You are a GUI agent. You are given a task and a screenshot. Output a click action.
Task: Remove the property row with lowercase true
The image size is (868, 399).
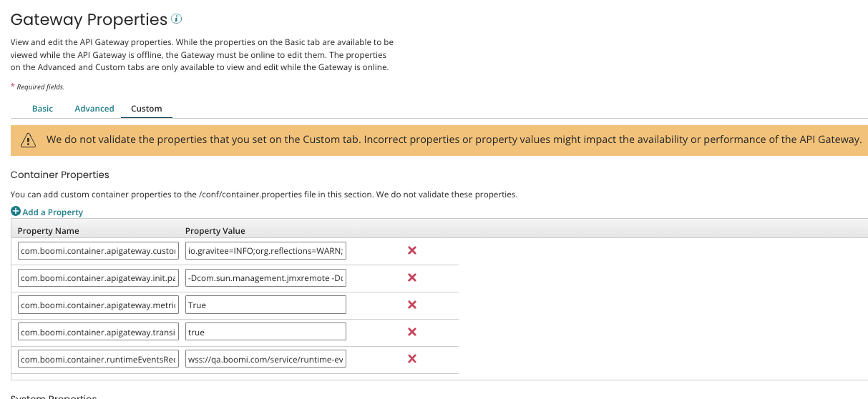pyautogui.click(x=412, y=332)
